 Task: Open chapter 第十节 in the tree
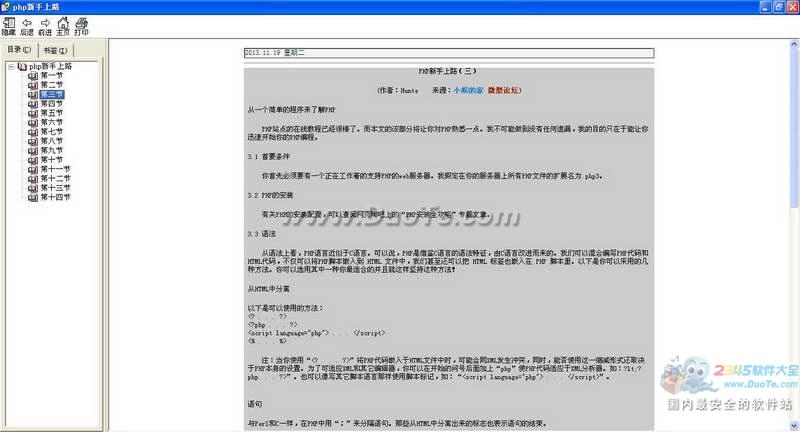click(52, 160)
